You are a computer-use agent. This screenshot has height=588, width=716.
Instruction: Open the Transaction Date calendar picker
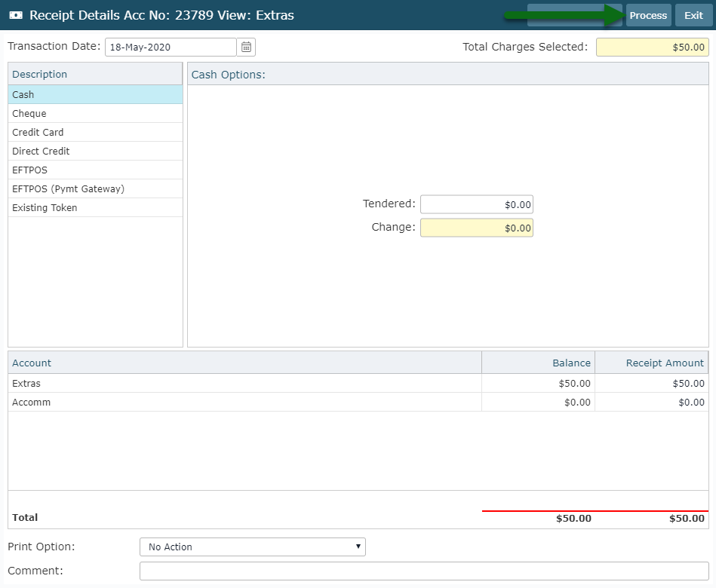pos(246,47)
